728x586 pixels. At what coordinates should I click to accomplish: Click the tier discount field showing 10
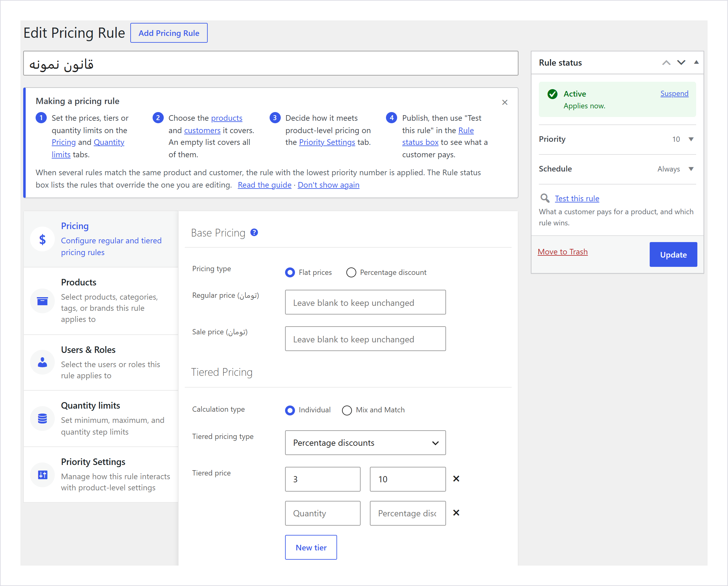[408, 479]
